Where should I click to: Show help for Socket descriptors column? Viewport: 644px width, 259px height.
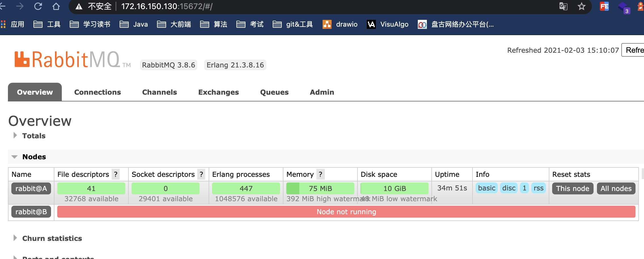(201, 174)
